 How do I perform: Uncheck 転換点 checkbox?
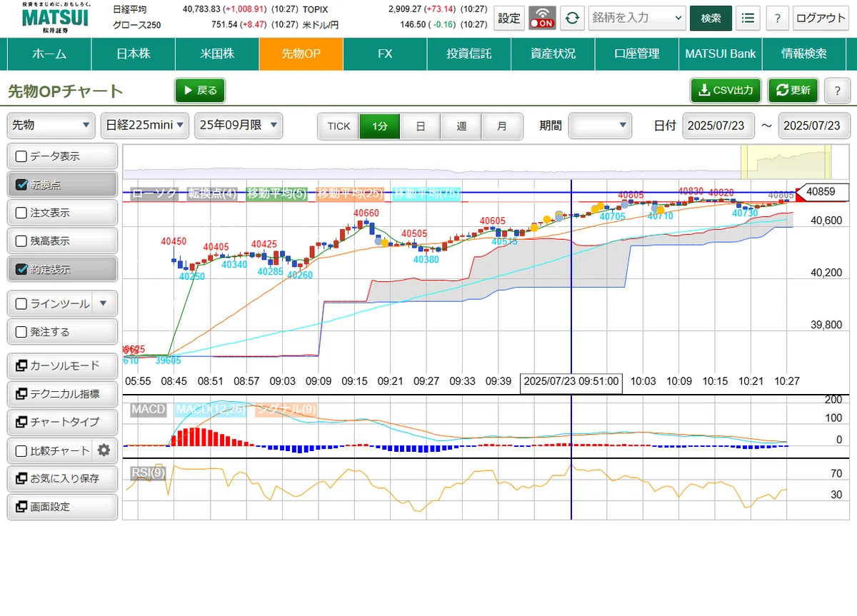21,185
